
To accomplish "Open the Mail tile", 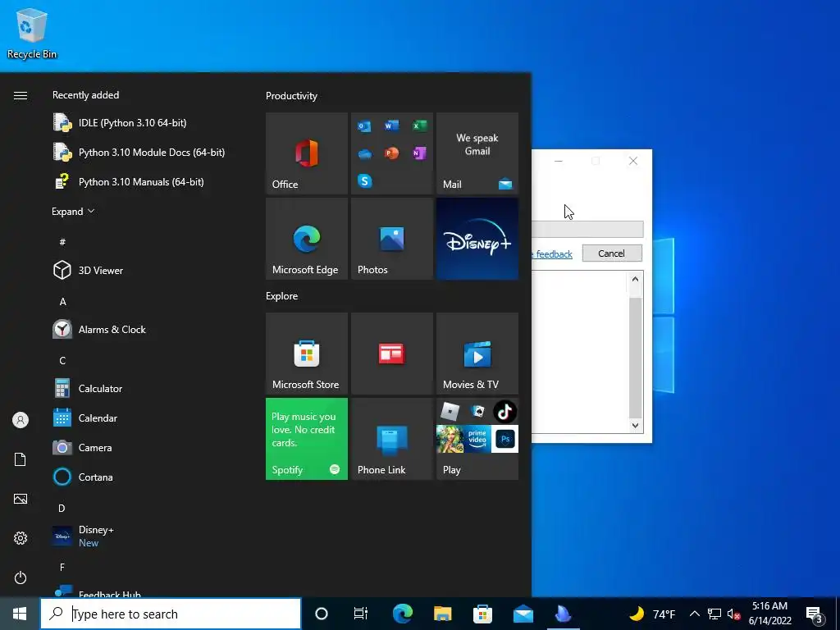I will (x=477, y=153).
